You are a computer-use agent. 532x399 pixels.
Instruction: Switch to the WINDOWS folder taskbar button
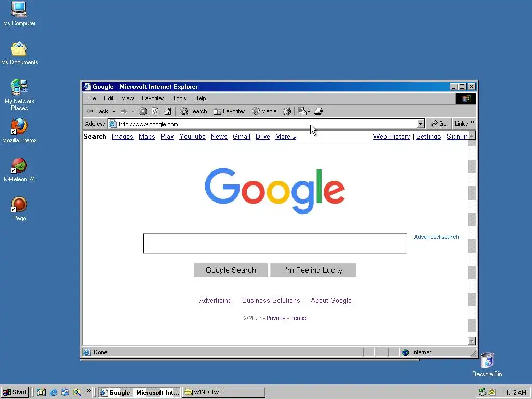tap(224, 393)
